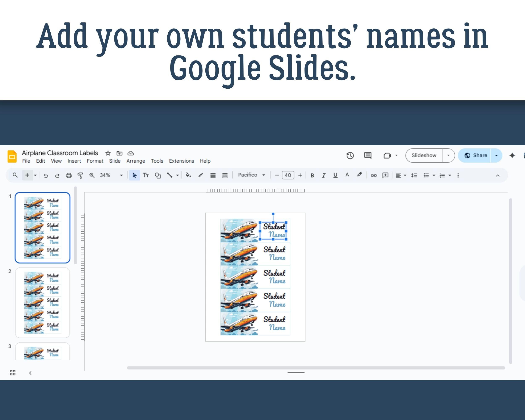Click the font size input field
Screen dimensions: 525x420
click(288, 175)
